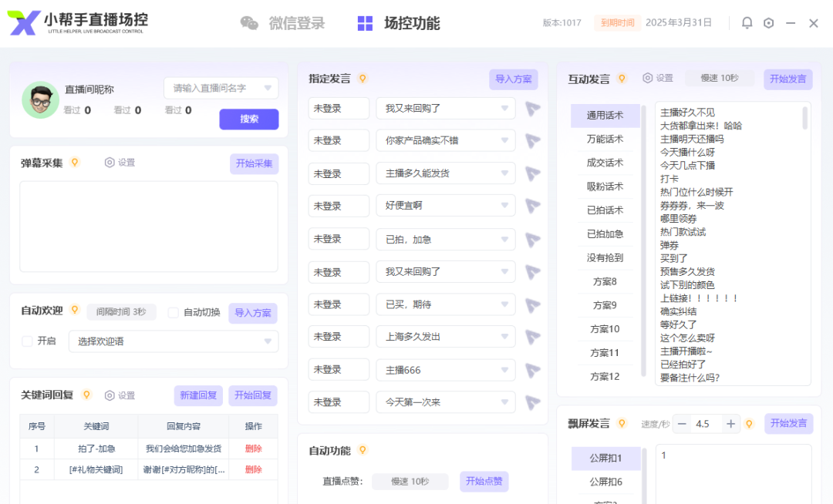
Task: Expand the 慢速 10秒 speed dropdown
Action: (x=720, y=78)
